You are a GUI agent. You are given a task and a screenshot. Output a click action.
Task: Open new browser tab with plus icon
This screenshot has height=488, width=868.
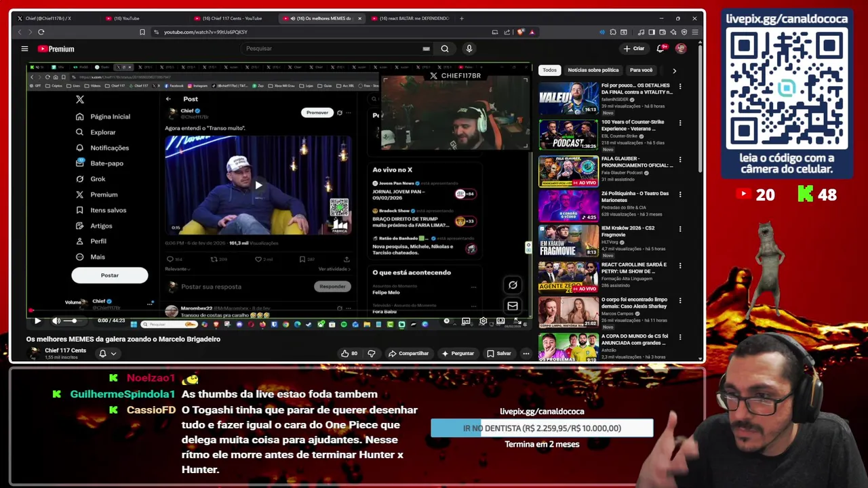coord(463,18)
